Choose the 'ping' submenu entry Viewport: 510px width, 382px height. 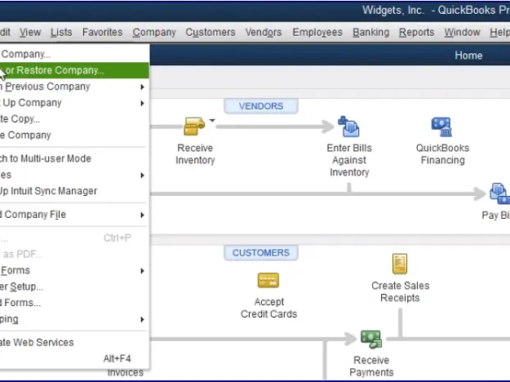pos(74,319)
